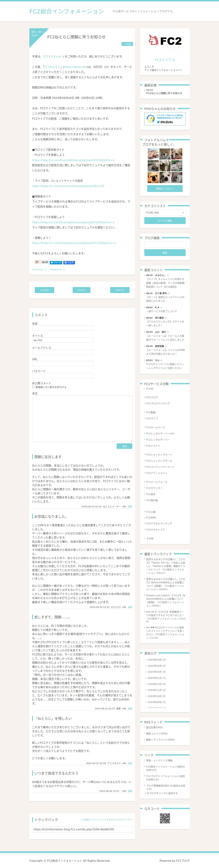
Task: Click the bottom-middle chihuahua photo thumbnail
Action: [165, 178]
